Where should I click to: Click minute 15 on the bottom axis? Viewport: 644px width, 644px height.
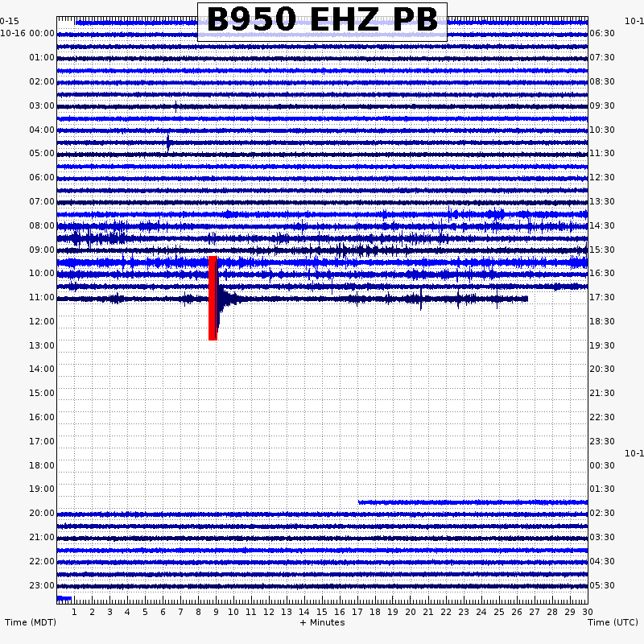click(321, 612)
